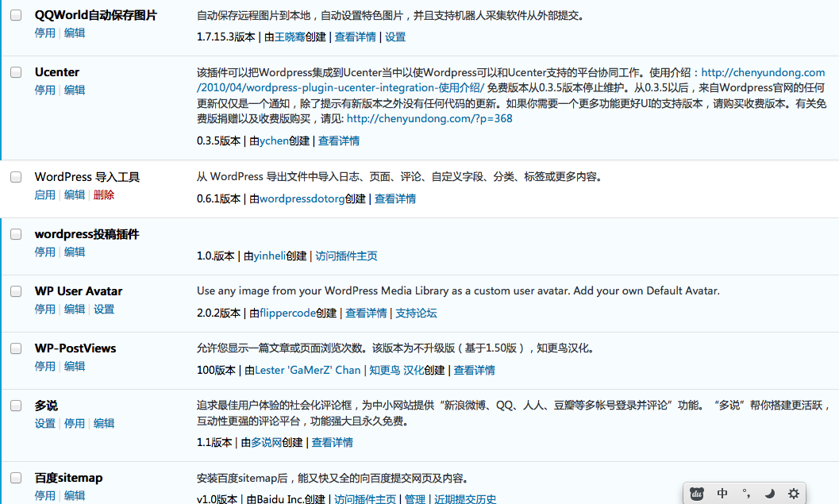
Task: Check the Ucenter plugin checkbox
Action: [16, 72]
